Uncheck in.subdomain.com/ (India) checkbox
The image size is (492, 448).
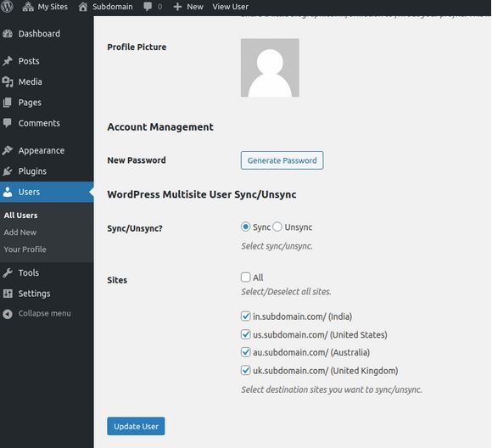click(x=246, y=316)
